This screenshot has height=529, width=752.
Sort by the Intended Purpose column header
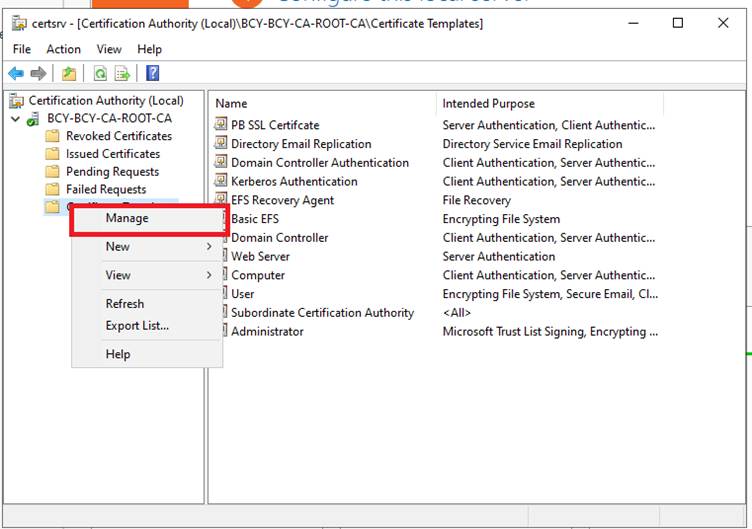coord(488,103)
